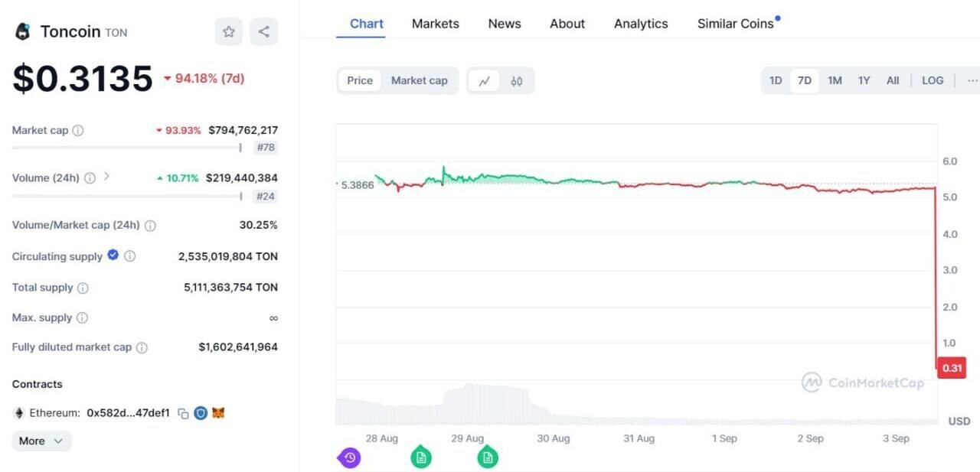Open the green announcement marker under 29 Aug
Screen dimensions: 980x472
point(488,457)
